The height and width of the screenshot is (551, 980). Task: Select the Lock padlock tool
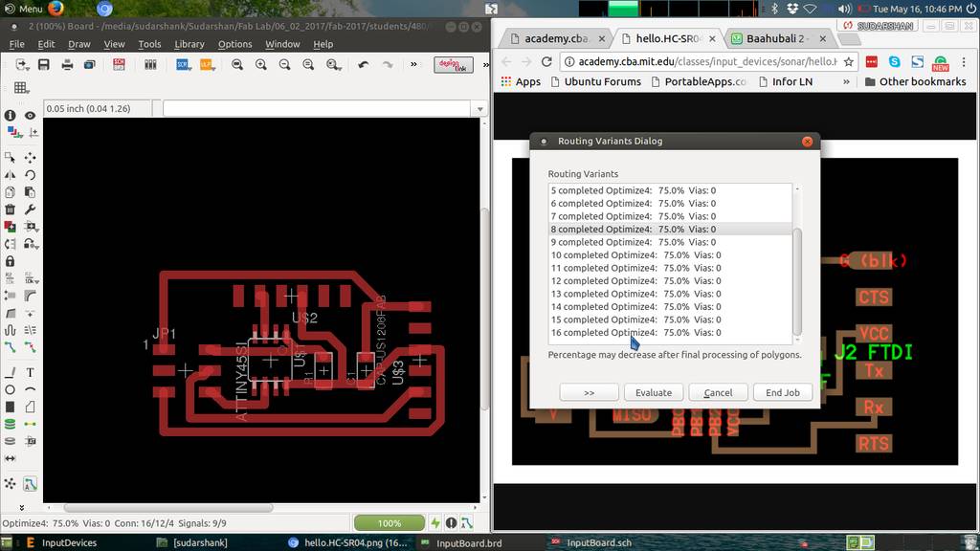click(10, 261)
